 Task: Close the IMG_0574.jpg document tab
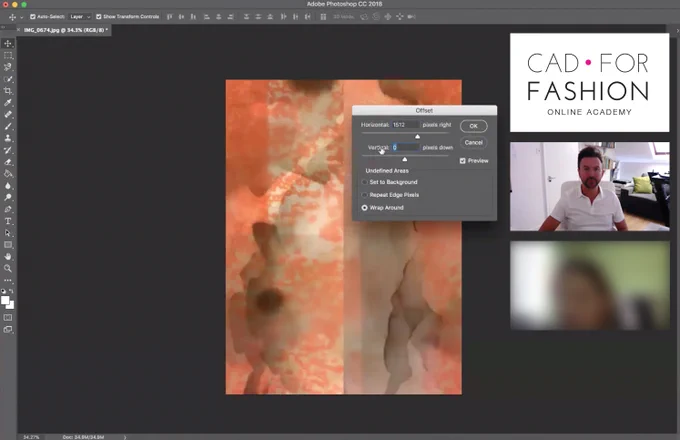point(18,30)
